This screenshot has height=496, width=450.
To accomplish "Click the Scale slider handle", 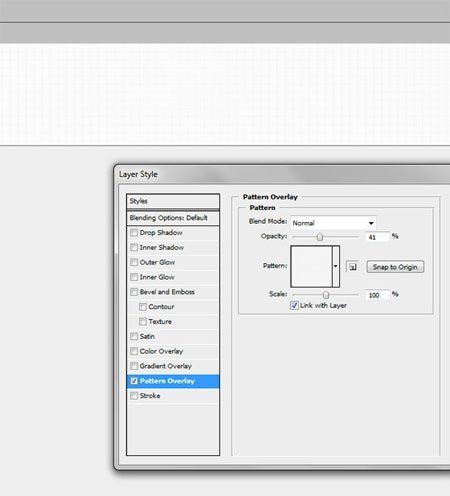I will (x=326, y=295).
